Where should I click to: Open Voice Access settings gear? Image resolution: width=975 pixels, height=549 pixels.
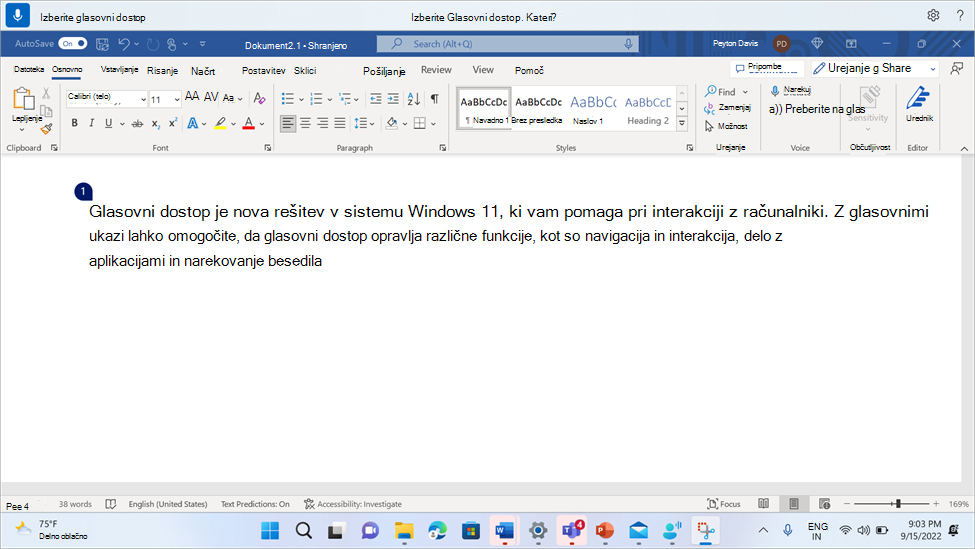(x=933, y=16)
